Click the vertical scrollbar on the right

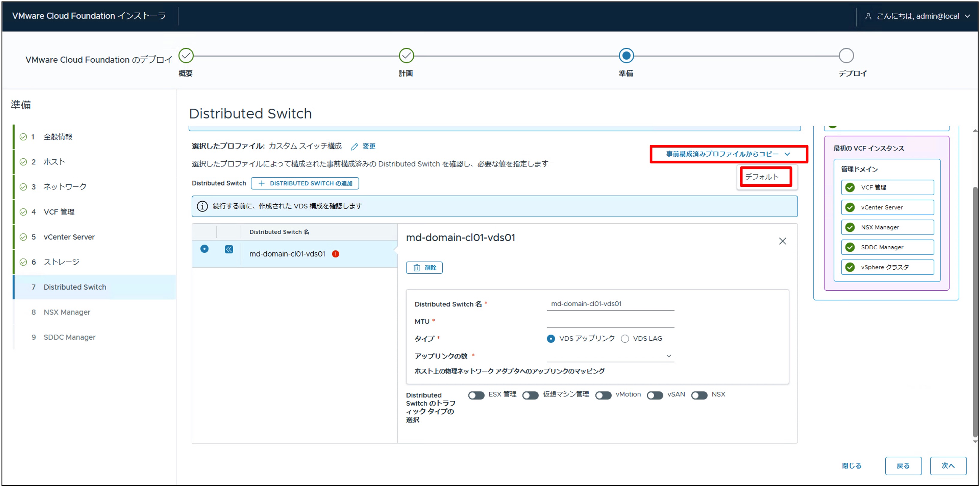(x=975, y=312)
